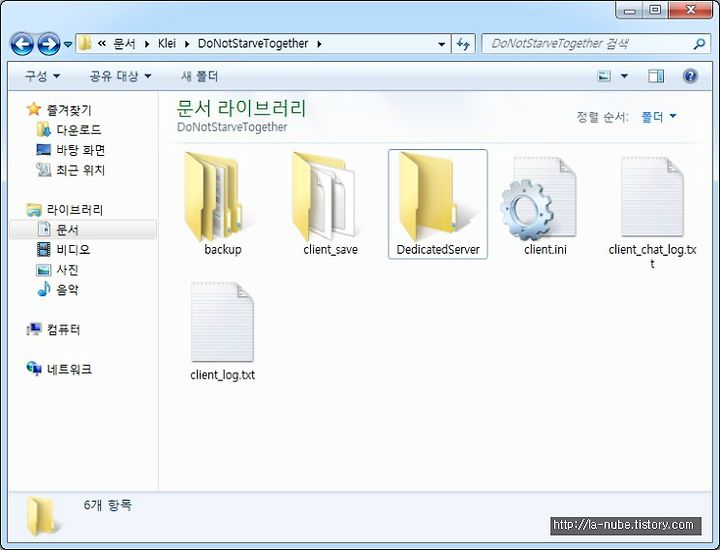Go forward with the Forward arrow button
The width and height of the screenshot is (720, 550).
click(x=49, y=44)
